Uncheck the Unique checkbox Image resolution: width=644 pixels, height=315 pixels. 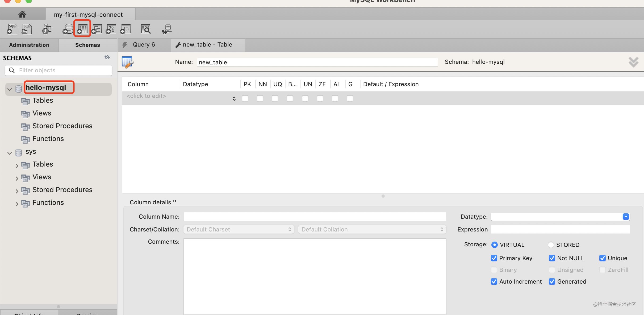tap(603, 258)
